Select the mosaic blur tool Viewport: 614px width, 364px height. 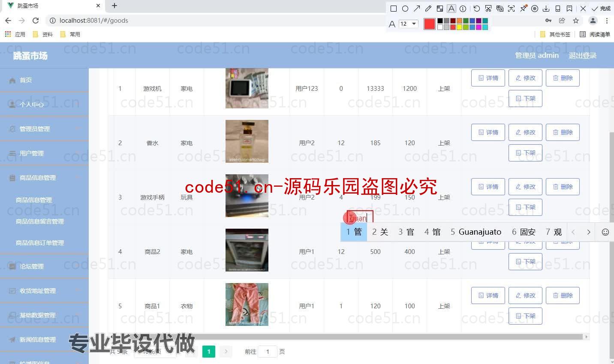point(440,9)
